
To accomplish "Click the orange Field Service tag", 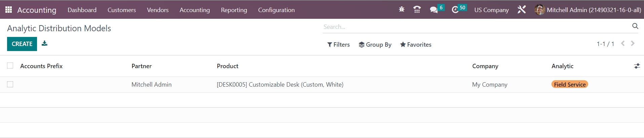I will 569,85.
